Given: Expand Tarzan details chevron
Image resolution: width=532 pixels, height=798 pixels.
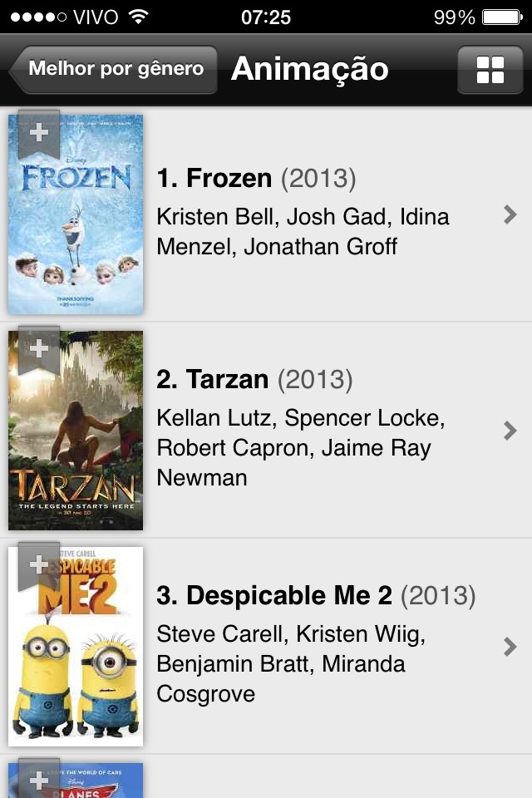Looking at the screenshot, I should click(x=510, y=431).
